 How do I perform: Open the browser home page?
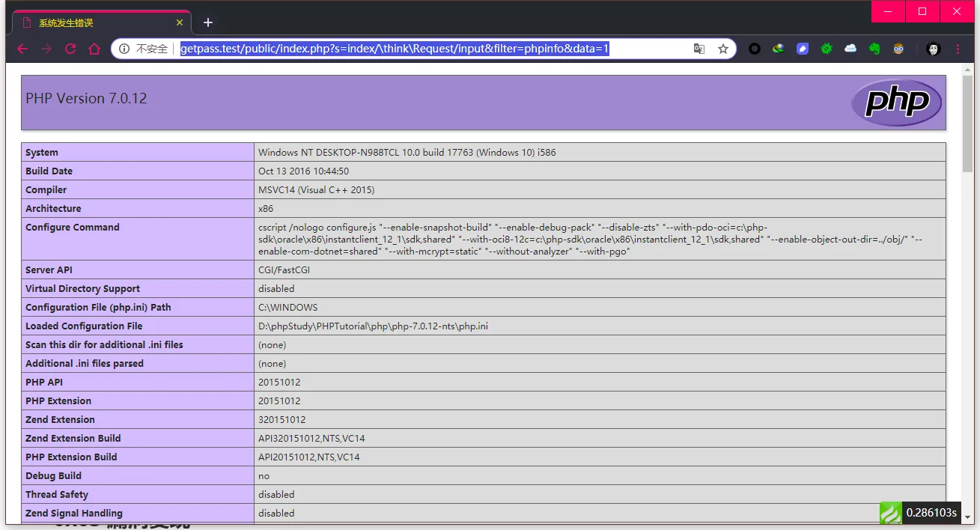click(94, 49)
